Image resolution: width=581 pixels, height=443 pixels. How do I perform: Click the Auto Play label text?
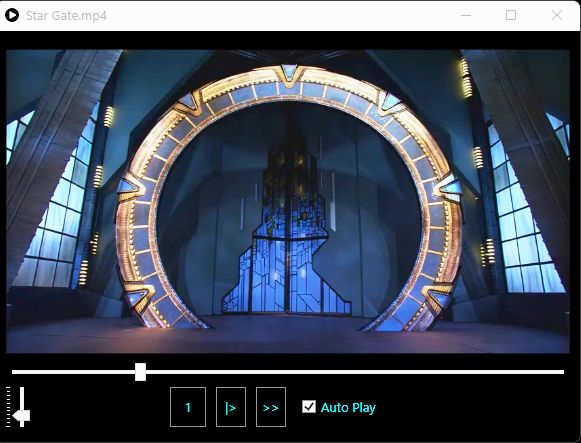click(x=348, y=407)
